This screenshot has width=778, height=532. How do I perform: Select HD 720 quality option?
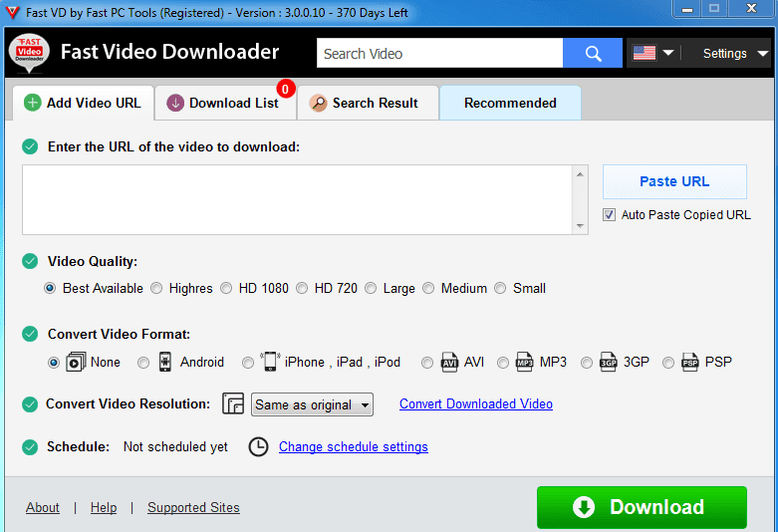point(302,288)
